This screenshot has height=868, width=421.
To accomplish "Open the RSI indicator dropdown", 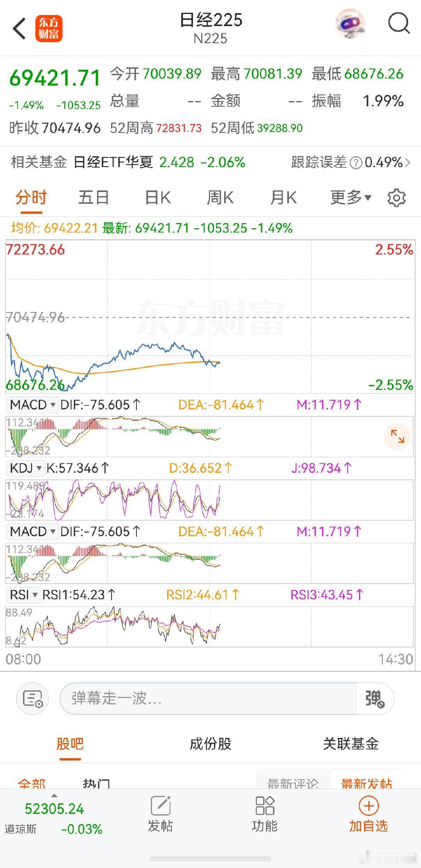I will 23,595.
